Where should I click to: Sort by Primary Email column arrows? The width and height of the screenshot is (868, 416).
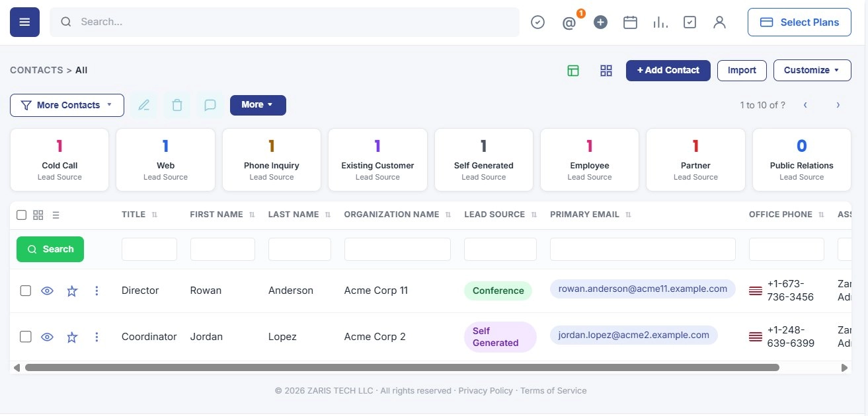coord(628,215)
